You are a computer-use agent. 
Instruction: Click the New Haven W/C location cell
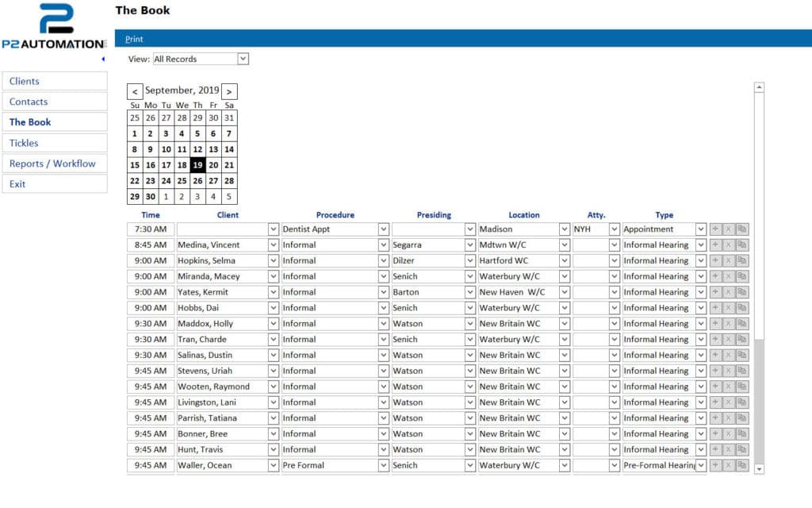tap(519, 292)
